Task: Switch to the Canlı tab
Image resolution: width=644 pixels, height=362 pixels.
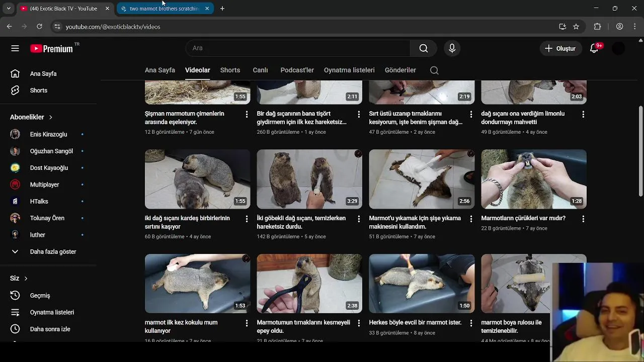Action: (x=260, y=70)
